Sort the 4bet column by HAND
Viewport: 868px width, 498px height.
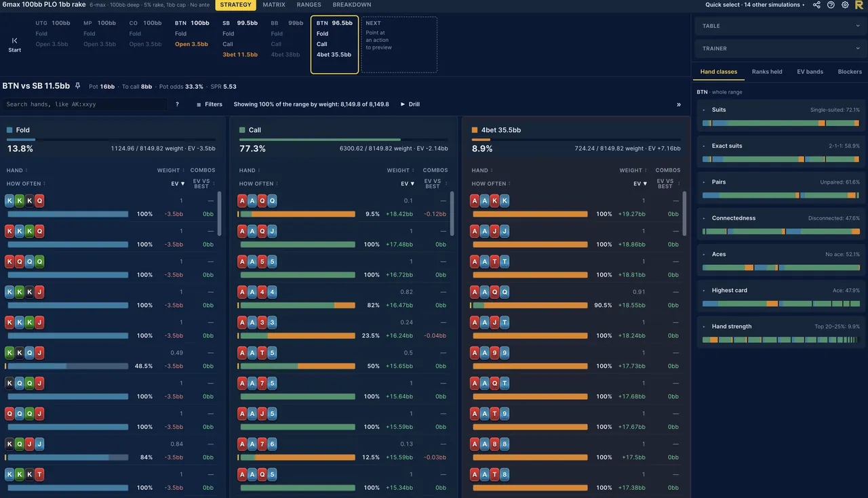pos(481,170)
